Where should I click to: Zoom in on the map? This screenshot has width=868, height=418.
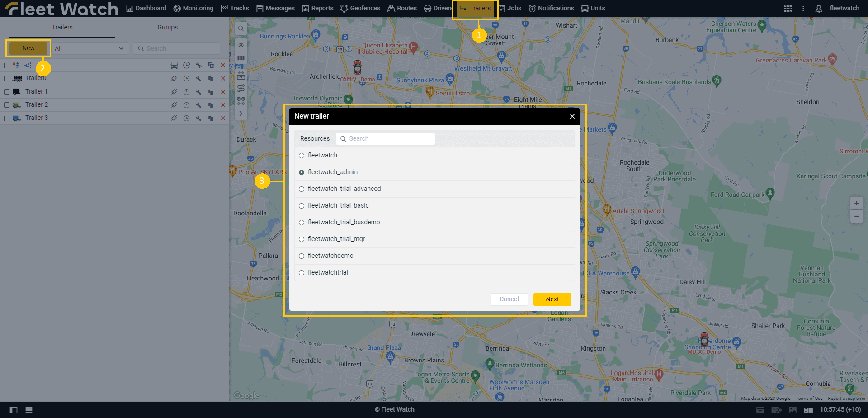click(856, 204)
